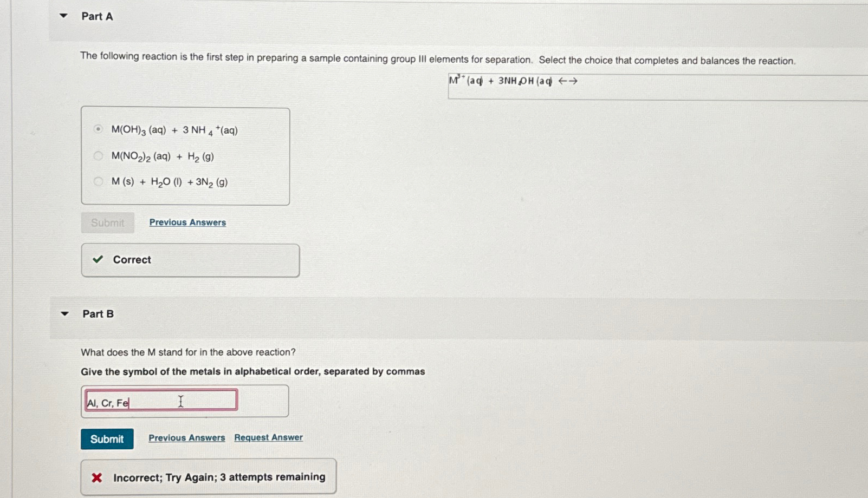The height and width of the screenshot is (498, 868).
Task: Choose the M(s) + H2O + 3N2 option
Action: [x=99, y=181]
